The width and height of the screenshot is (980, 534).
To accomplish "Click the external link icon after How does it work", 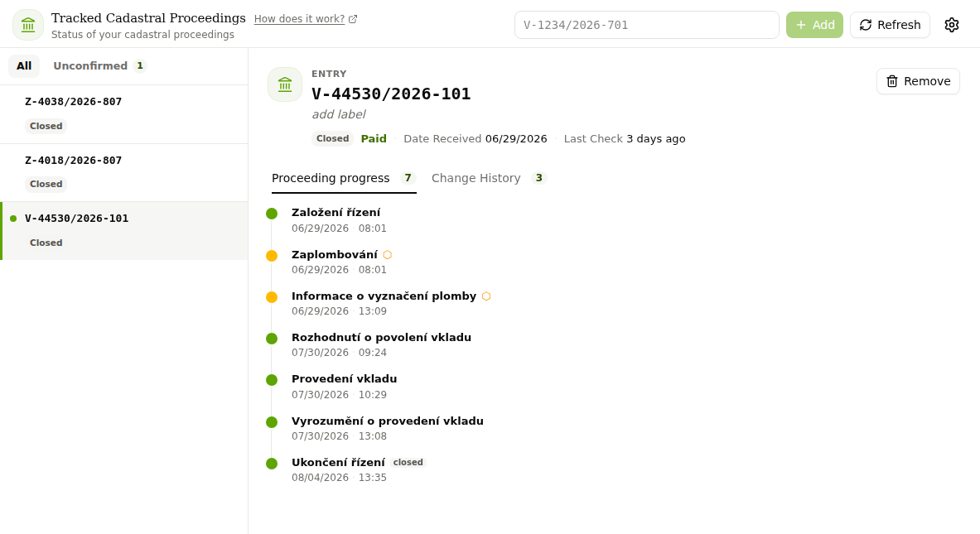I will 353,19.
